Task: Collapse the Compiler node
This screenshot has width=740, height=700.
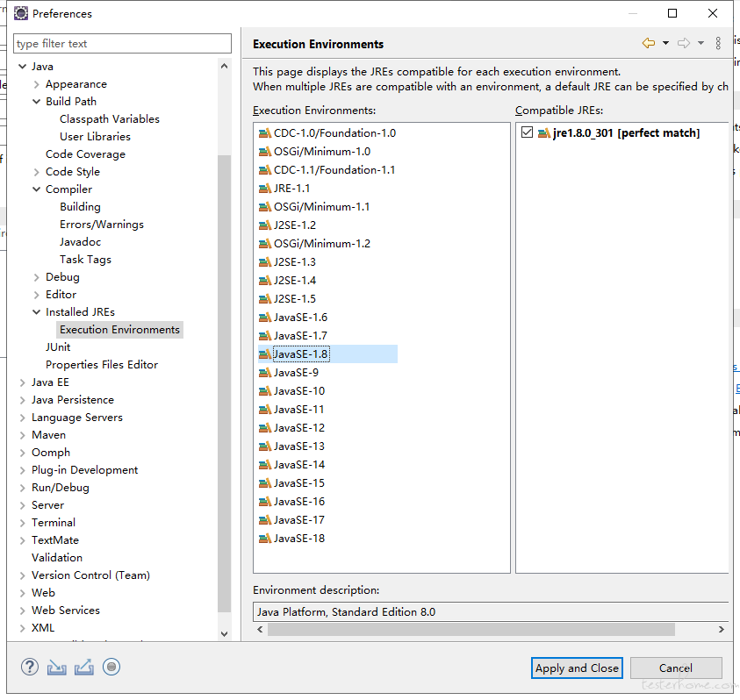Action: pos(36,189)
